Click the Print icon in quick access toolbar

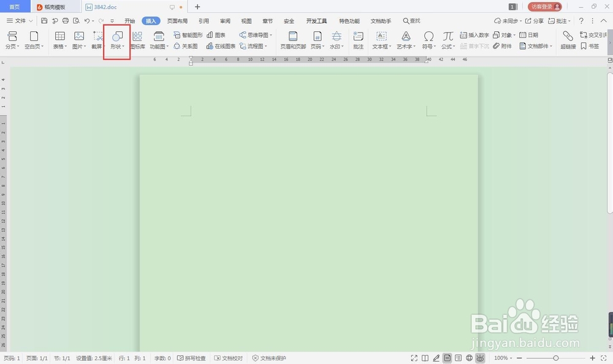66,21
